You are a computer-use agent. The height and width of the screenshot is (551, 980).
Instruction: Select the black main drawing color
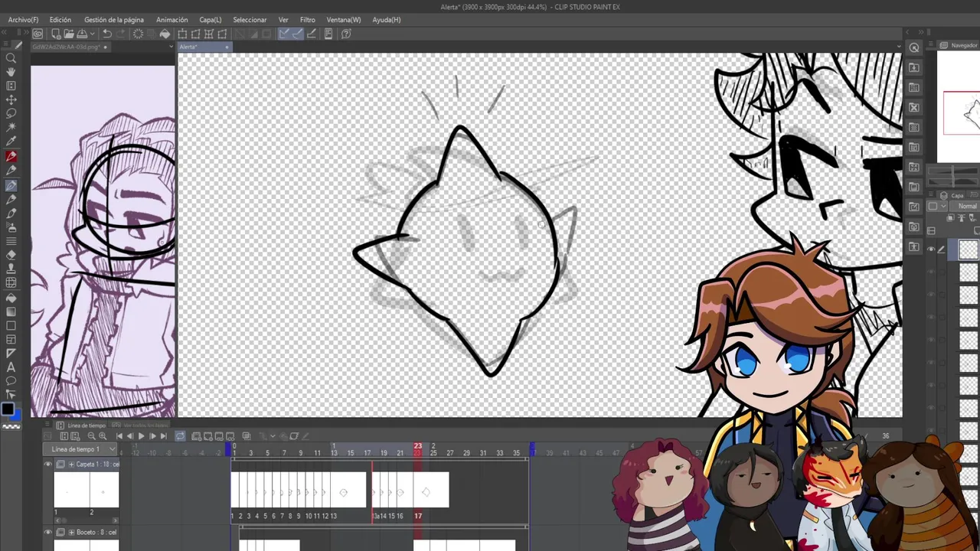pyautogui.click(x=7, y=409)
